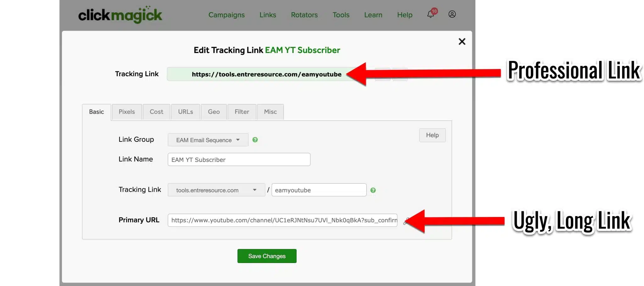Viewport: 644px width, 286px height.
Task: Expand the tracking domain dropdown
Action: coord(216,190)
